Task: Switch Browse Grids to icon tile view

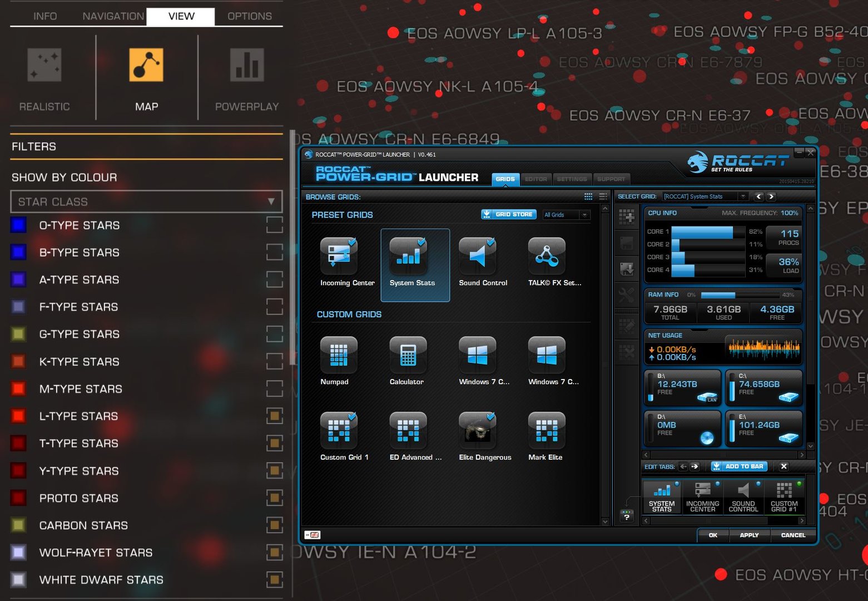Action: (x=588, y=196)
